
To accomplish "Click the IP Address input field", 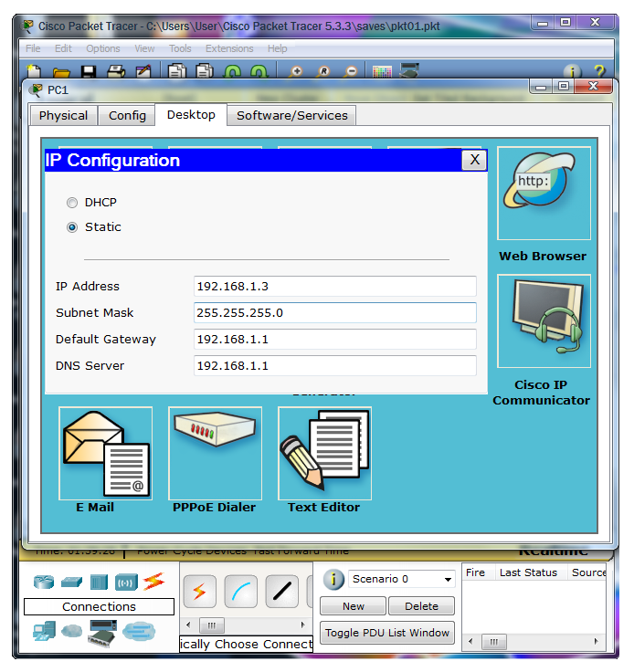I will (334, 287).
